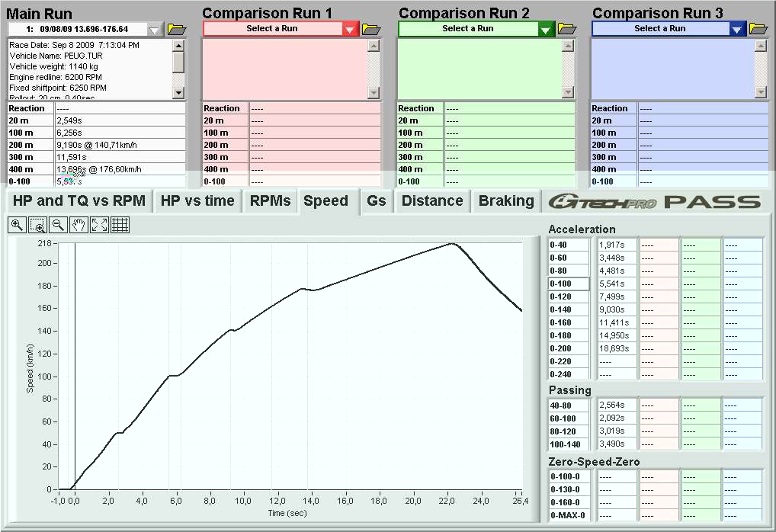The height and width of the screenshot is (532, 776).
Task: Toggle the chart grid lines icon
Action: [x=120, y=224]
